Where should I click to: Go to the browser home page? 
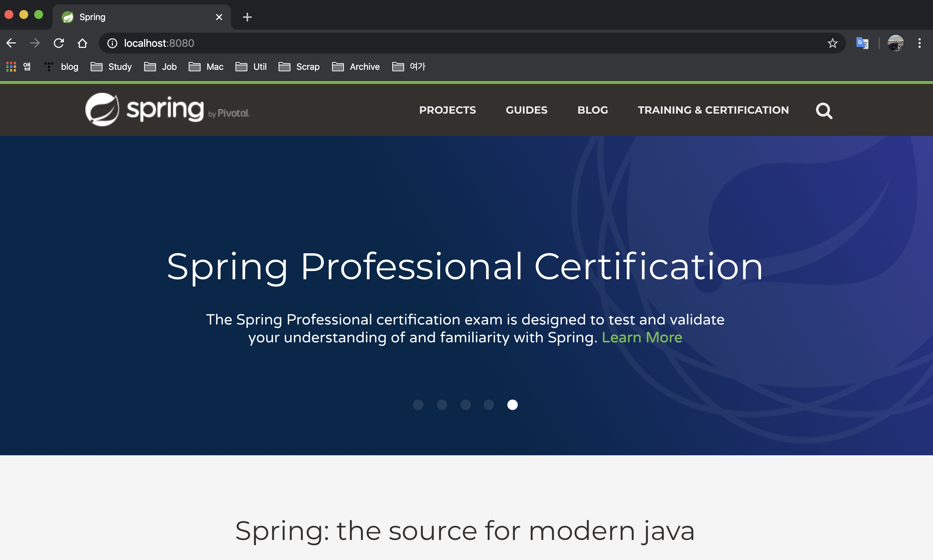click(82, 43)
